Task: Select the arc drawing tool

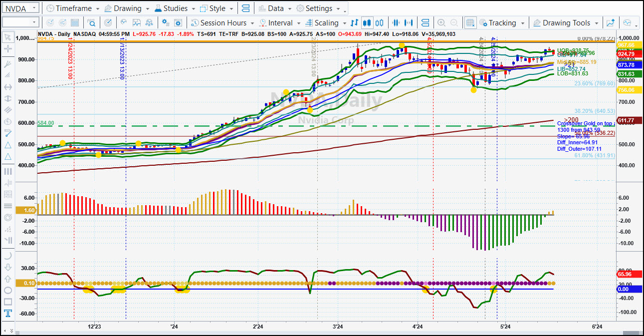Action: tap(7, 255)
